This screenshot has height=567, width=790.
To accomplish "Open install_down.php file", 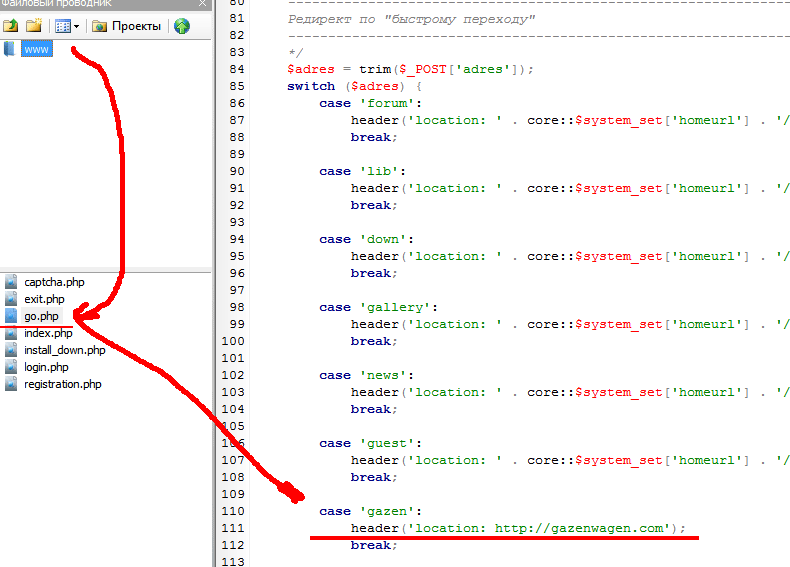I will click(x=64, y=350).
